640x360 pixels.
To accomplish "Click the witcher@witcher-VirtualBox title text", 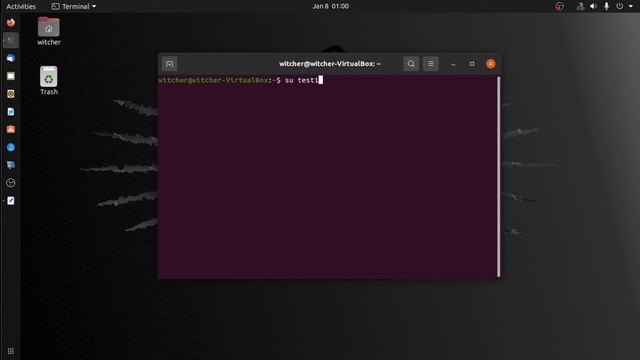I will click(x=330, y=64).
